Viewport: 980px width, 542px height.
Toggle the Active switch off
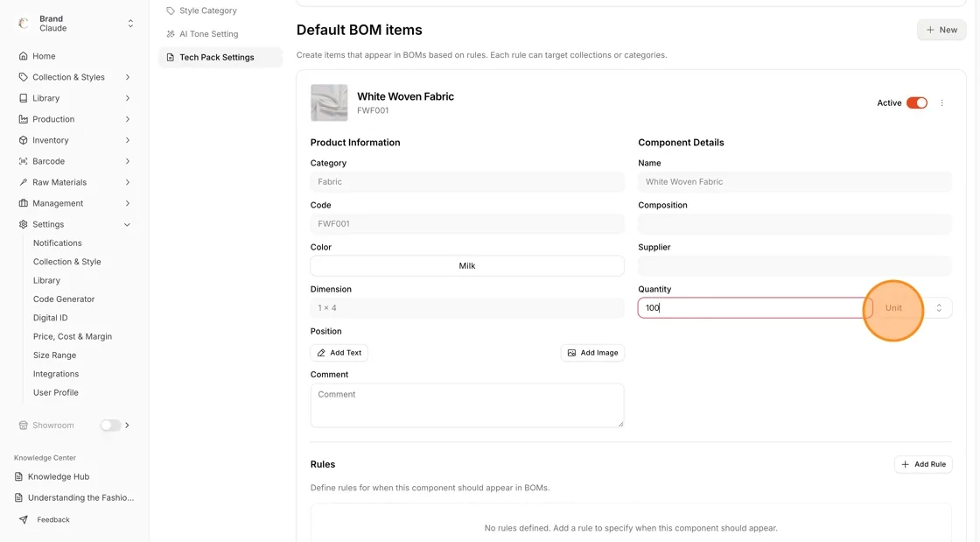pyautogui.click(x=917, y=102)
